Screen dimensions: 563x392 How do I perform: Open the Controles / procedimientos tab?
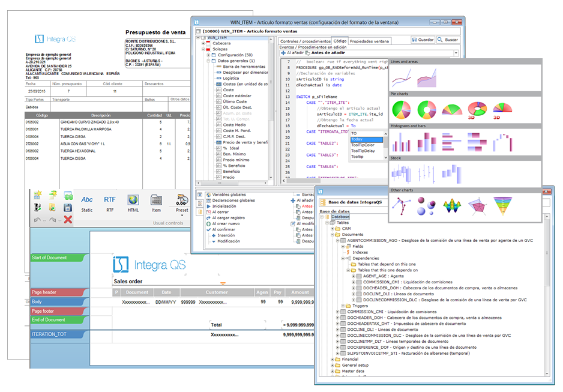(305, 41)
